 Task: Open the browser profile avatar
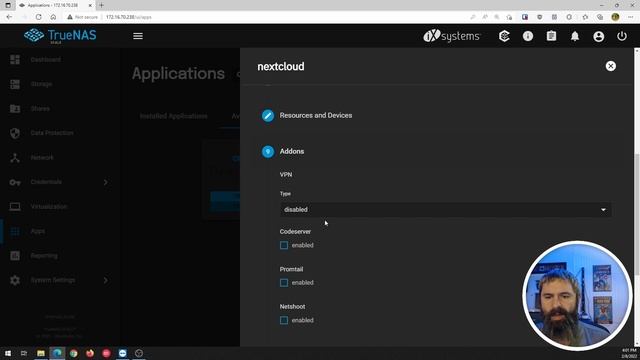[615, 17]
